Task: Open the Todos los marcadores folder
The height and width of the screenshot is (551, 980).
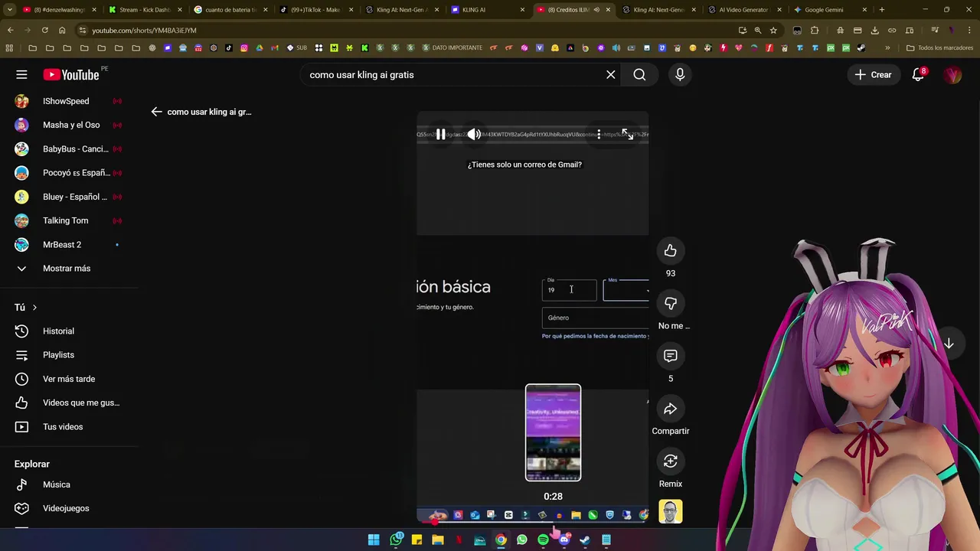Action: click(x=939, y=47)
